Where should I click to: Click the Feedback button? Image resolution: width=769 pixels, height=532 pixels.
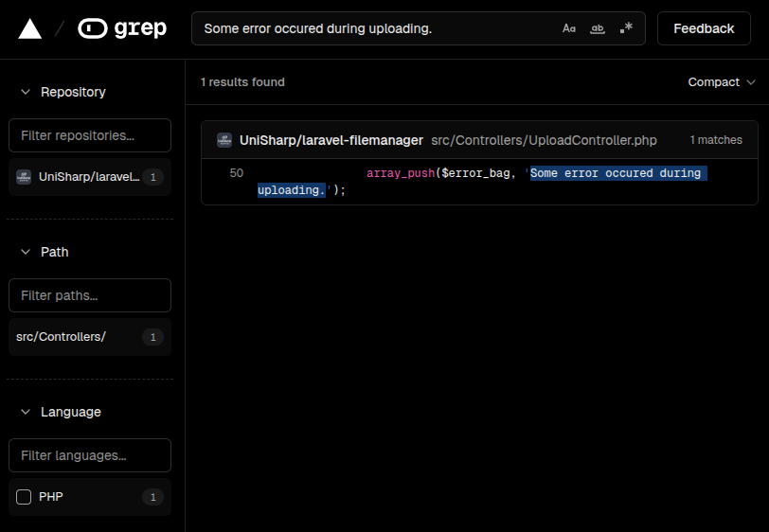[703, 29]
